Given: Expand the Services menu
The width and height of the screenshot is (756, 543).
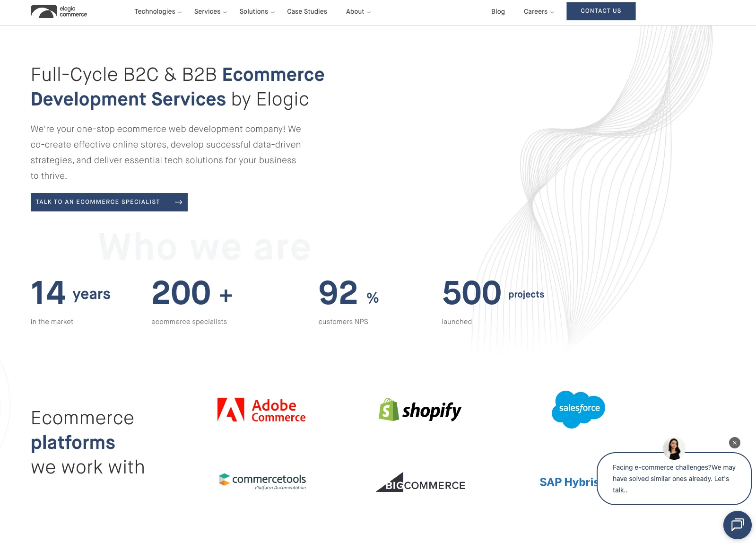Looking at the screenshot, I should click(x=210, y=11).
